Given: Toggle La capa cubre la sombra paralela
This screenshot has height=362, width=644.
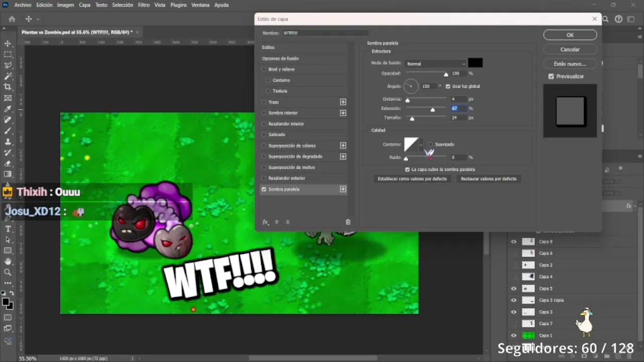Looking at the screenshot, I should coord(408,169).
